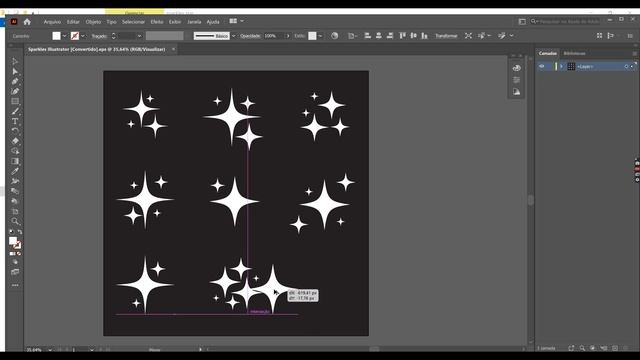Select the Selection tool arrow
Viewport: 640px width, 360px height.
[x=15, y=62]
